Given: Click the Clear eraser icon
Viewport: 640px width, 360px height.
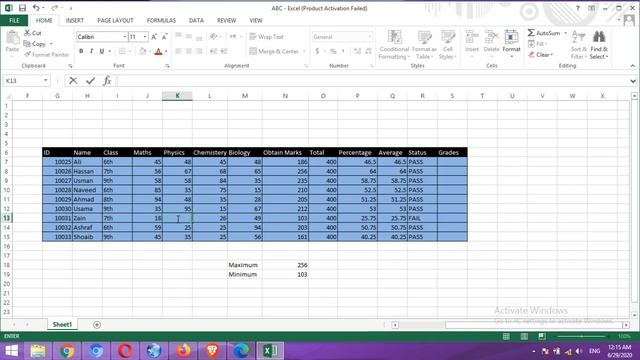Looking at the screenshot, I should pyautogui.click(x=531, y=54).
